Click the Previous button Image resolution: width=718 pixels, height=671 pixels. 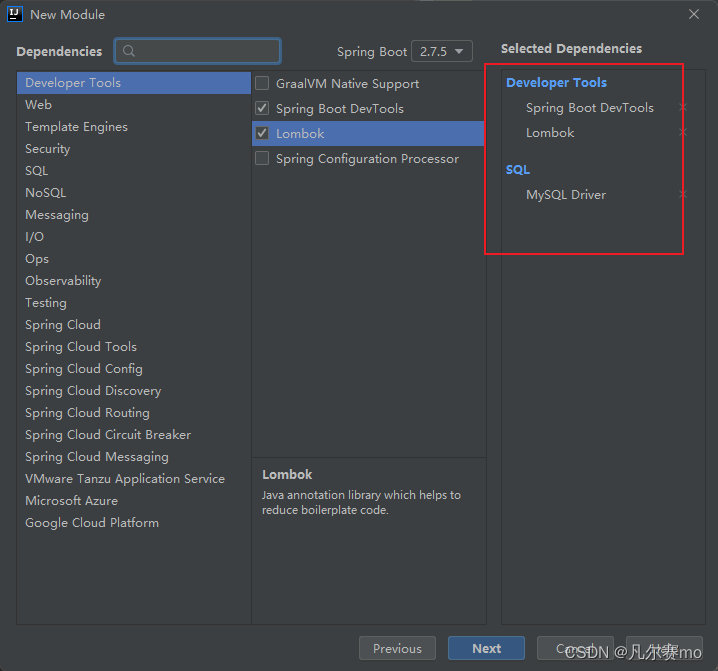(397, 648)
